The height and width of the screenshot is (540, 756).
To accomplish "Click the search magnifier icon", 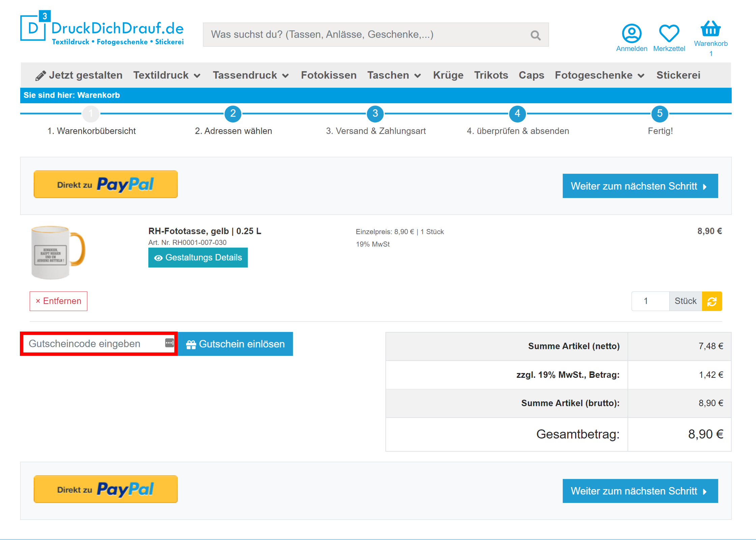I will click(535, 35).
